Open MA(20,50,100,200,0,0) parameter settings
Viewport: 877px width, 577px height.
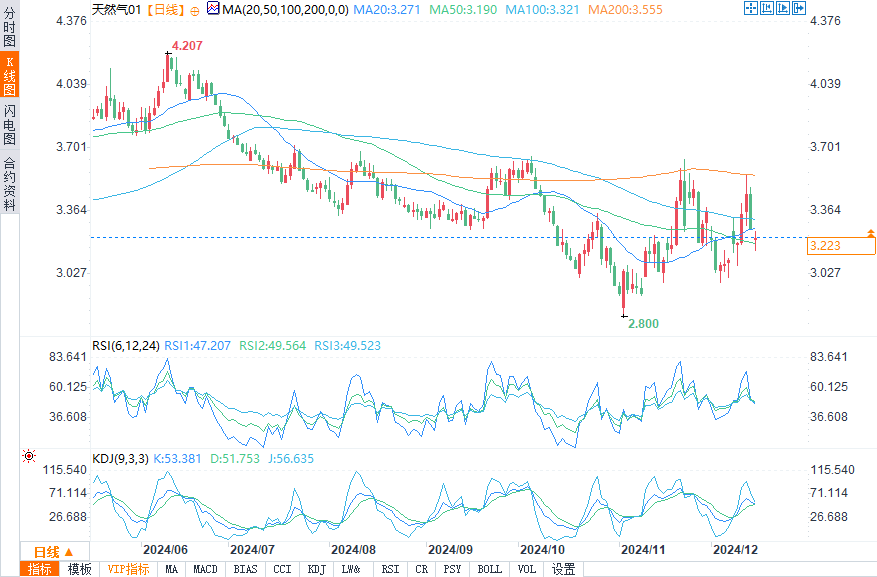click(x=281, y=9)
